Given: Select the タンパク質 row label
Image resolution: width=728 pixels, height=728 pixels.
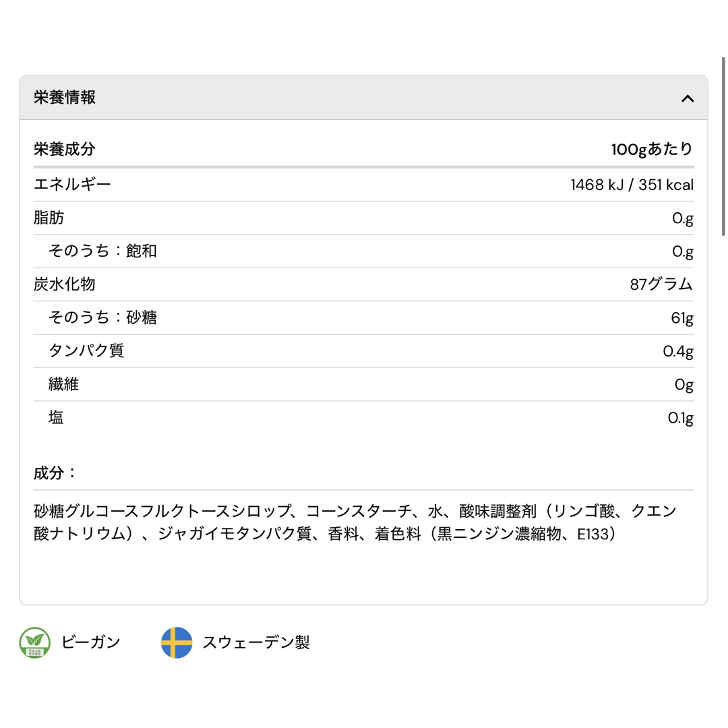Looking at the screenshot, I should (x=86, y=351).
